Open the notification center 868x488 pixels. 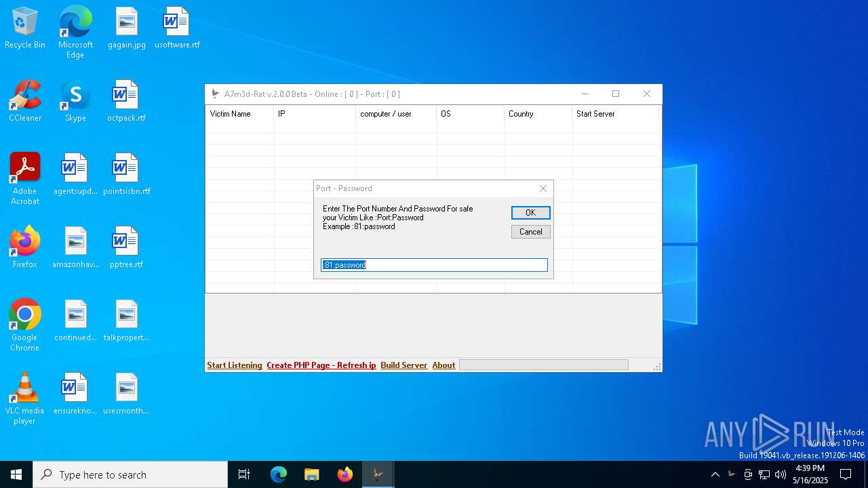coord(846,474)
